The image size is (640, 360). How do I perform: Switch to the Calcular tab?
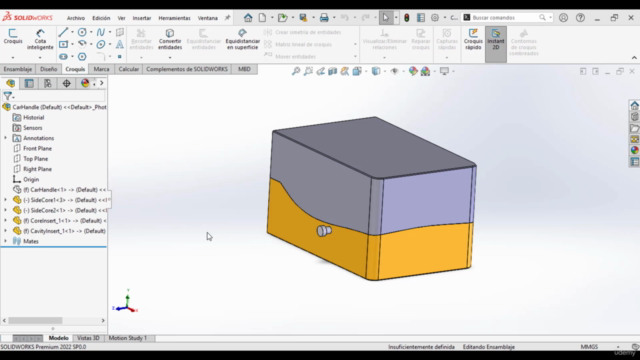point(129,69)
